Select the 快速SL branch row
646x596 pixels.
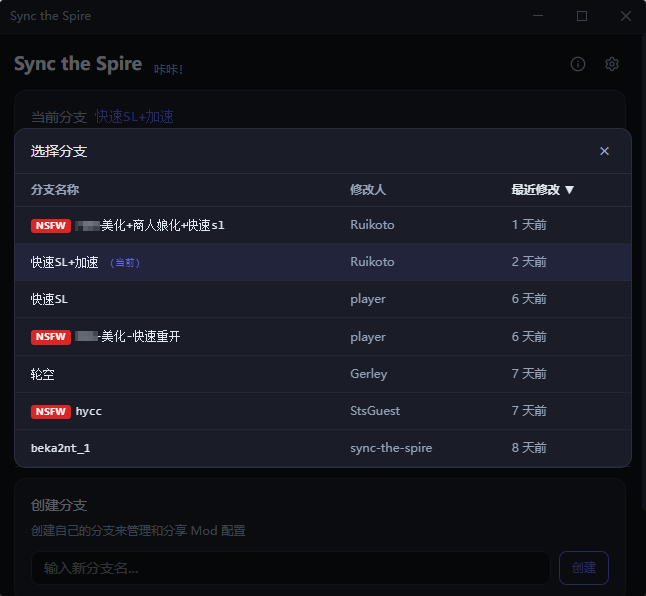tap(50, 299)
